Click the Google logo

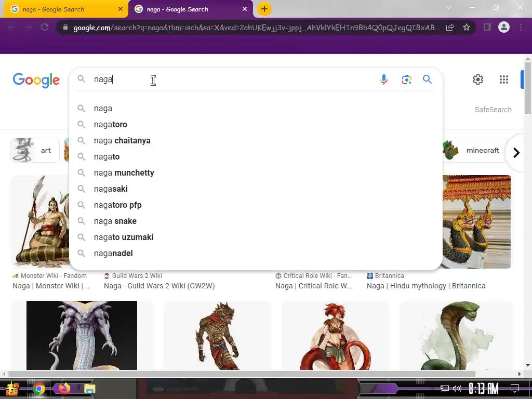[36, 80]
